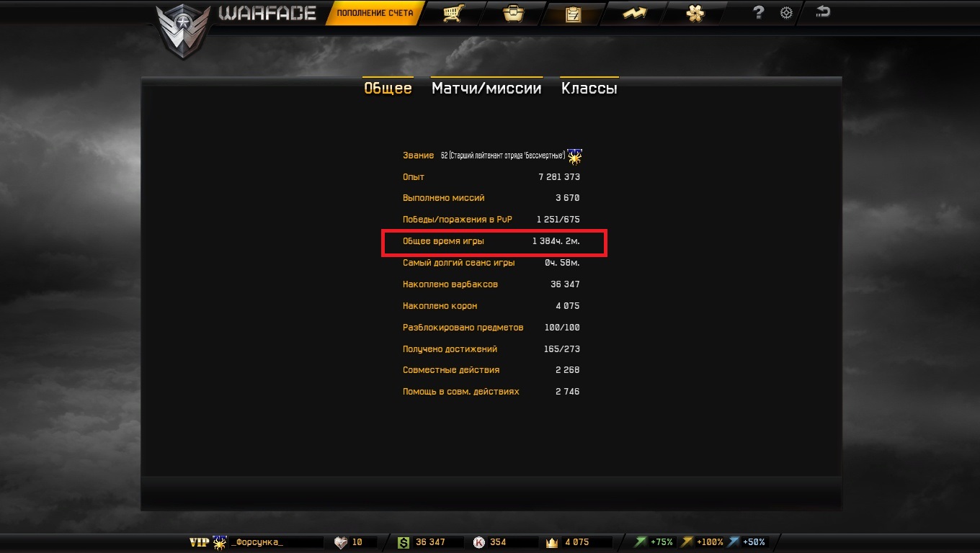Open the handshake contracts icon
This screenshot has height=553, width=980.
tap(634, 13)
